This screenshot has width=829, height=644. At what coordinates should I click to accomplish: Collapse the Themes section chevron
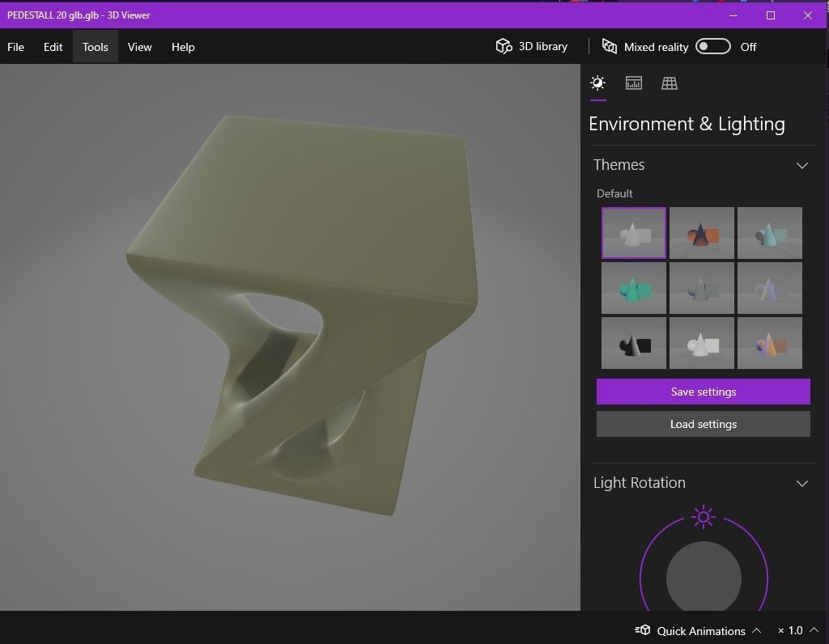click(802, 165)
